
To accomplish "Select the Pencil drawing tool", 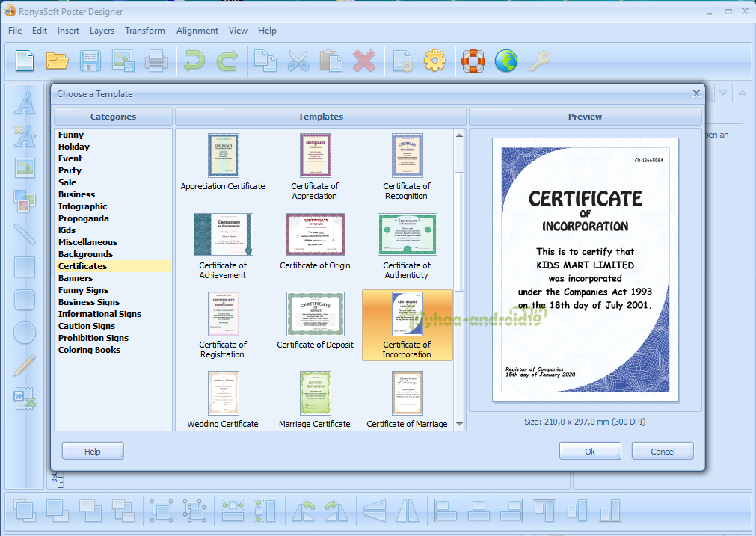I will click(x=25, y=366).
